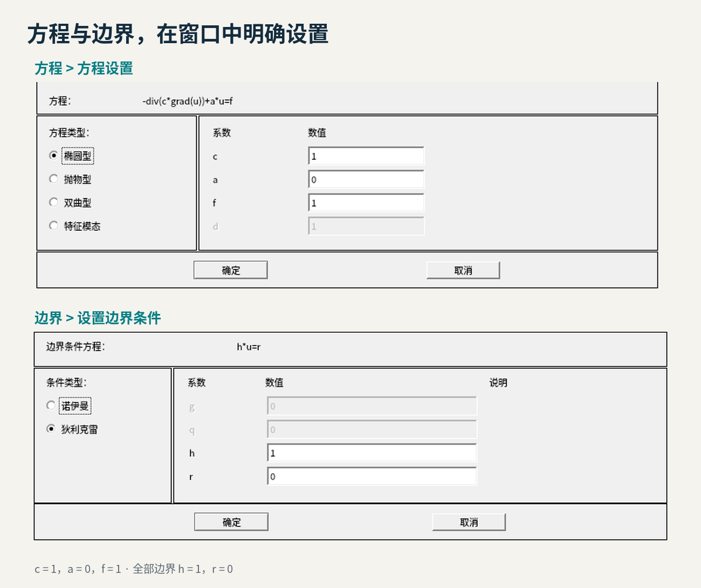
Task: Focus the boundary coefficient r field
Action: coord(372,476)
